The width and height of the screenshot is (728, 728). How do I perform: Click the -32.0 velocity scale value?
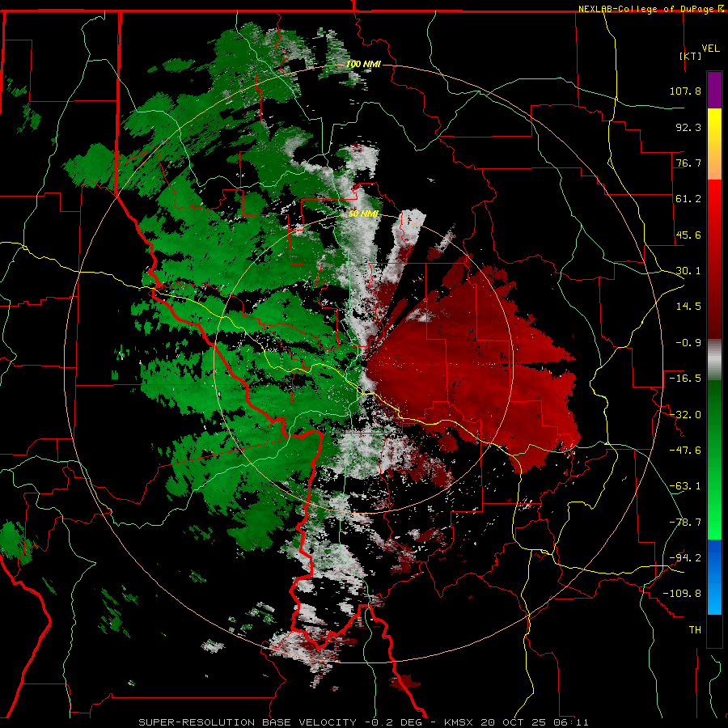[685, 415]
